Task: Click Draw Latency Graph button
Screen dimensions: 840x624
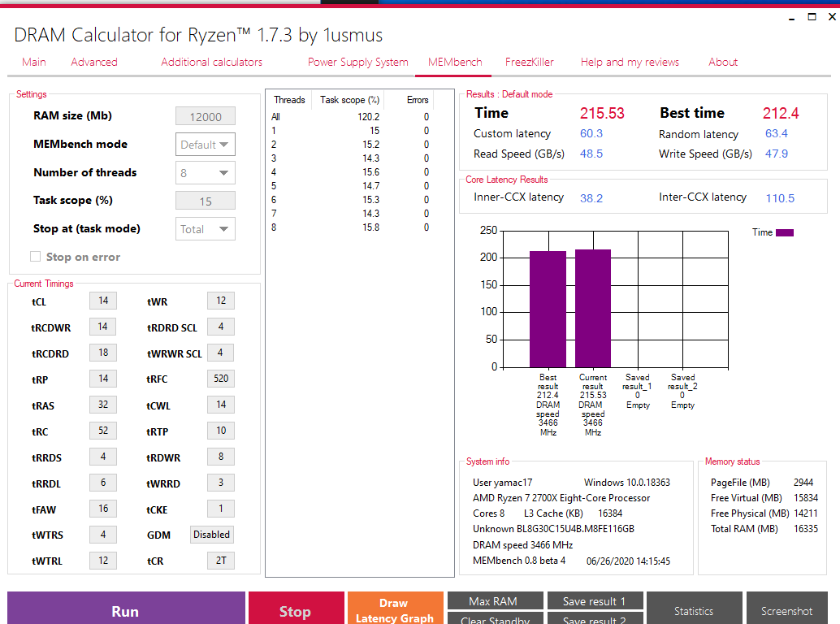Action: click(395, 610)
